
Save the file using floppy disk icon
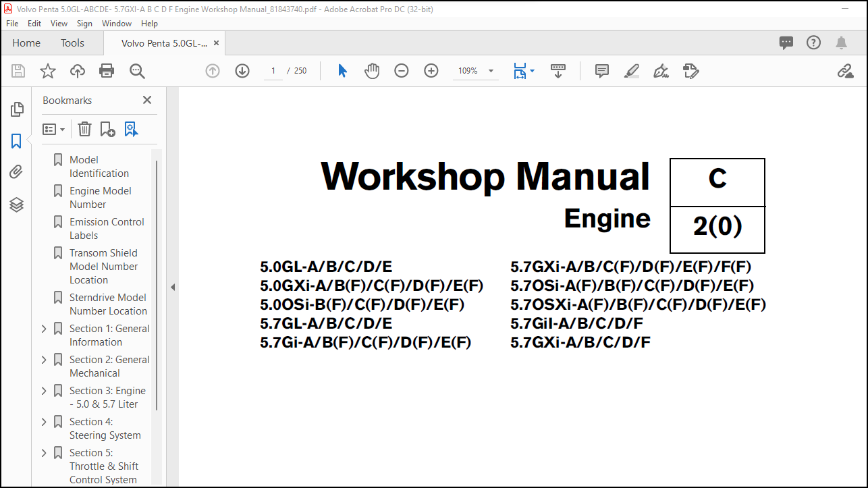(x=18, y=71)
